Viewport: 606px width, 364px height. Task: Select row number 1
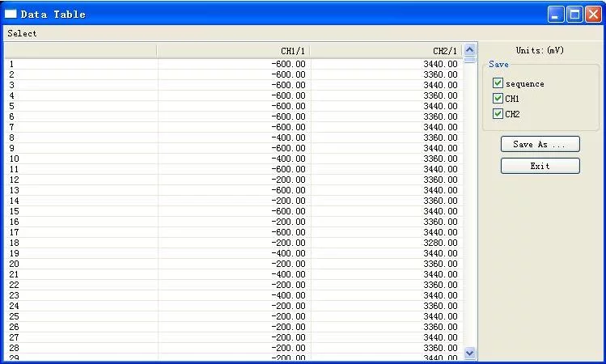pos(11,64)
